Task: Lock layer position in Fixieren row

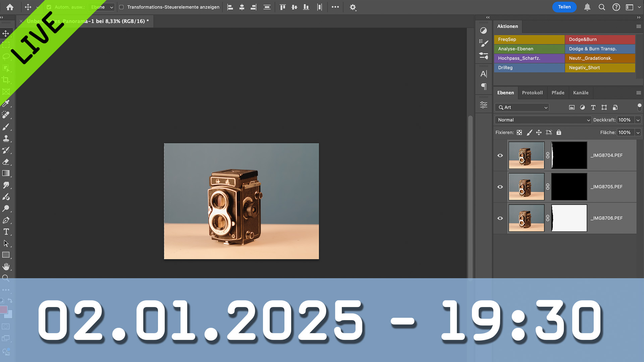Action: click(539, 133)
